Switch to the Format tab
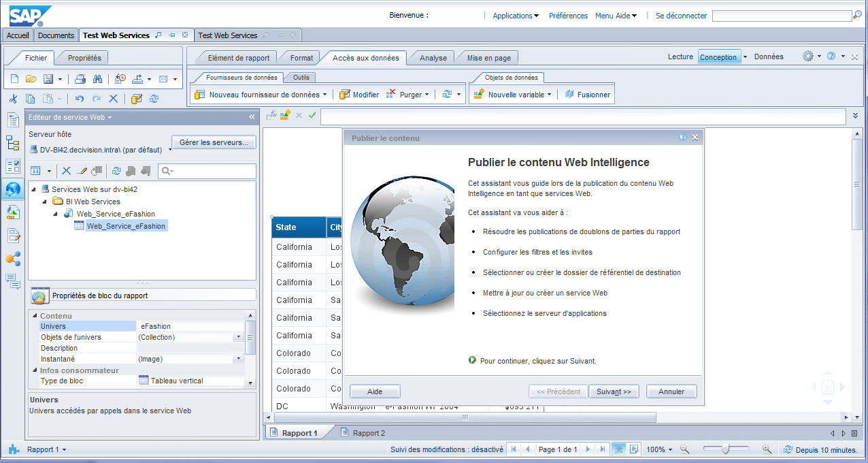Screen dimensions: 868x463 click(301, 59)
